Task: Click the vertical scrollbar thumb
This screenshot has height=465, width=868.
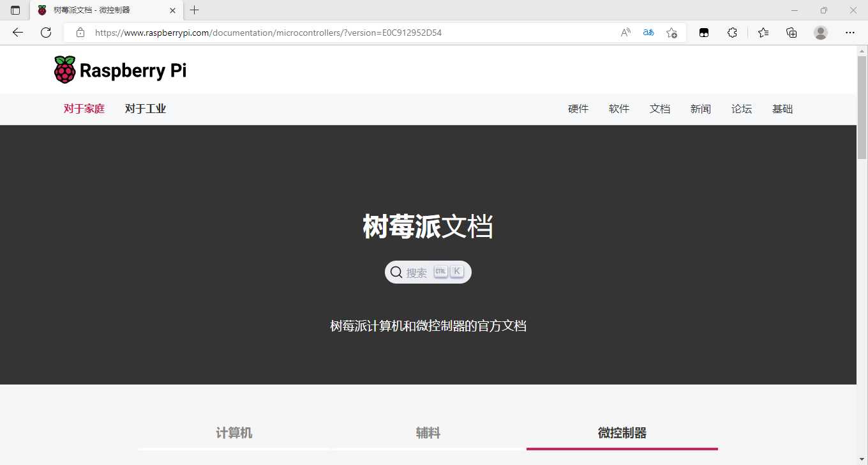Action: point(862,108)
